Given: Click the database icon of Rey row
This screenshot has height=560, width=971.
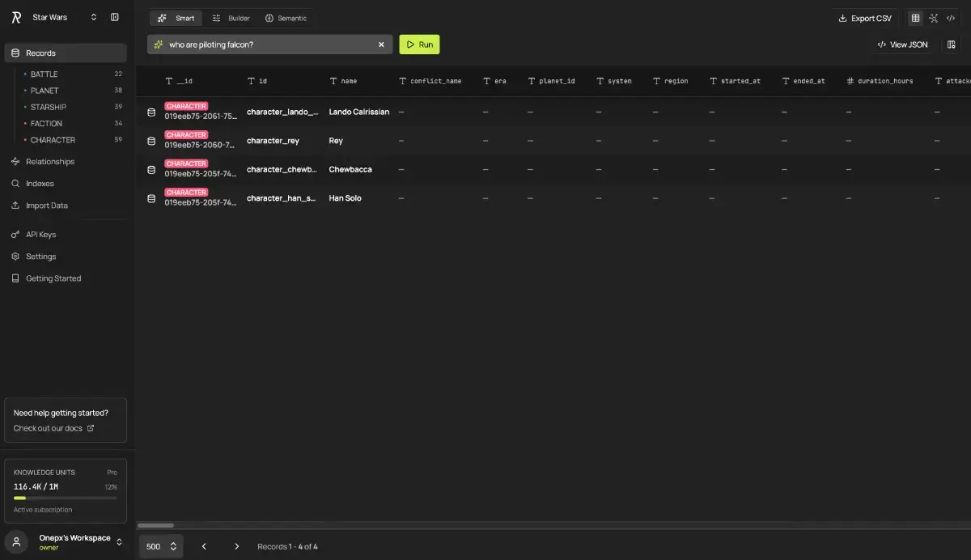Looking at the screenshot, I should 151,141.
